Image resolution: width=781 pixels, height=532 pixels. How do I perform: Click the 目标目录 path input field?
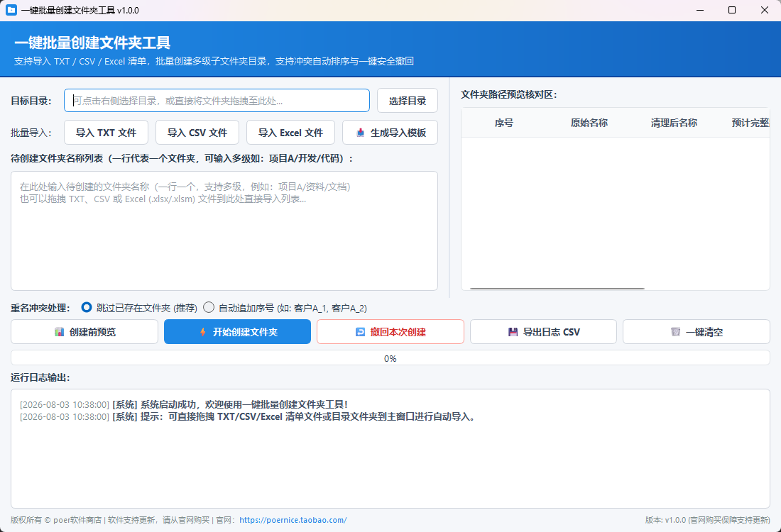coord(217,101)
